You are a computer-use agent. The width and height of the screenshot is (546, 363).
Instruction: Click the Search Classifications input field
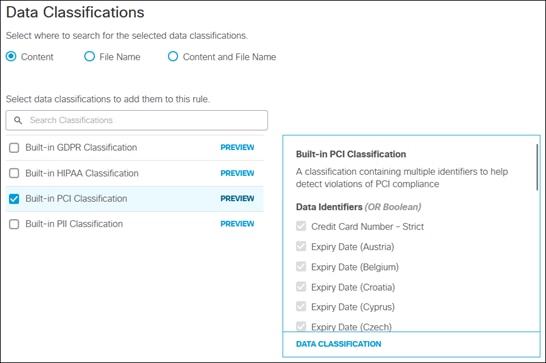(x=136, y=120)
